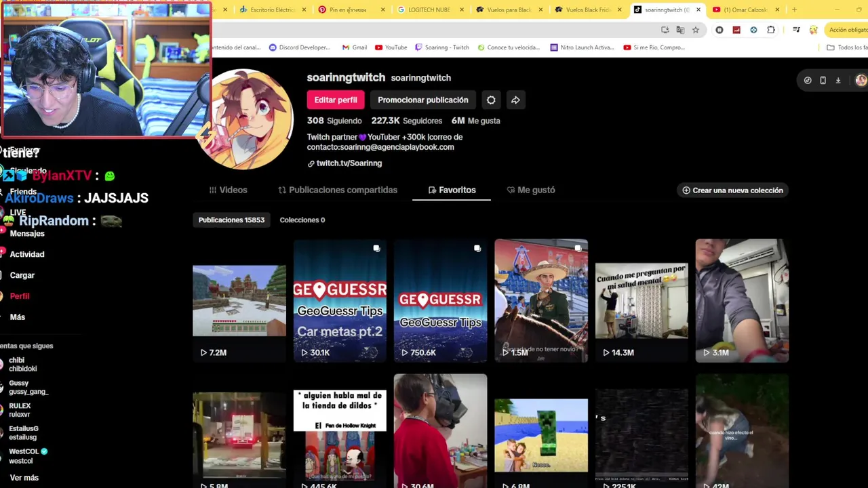Open the GeoGuessr Tips video with 750.6K views
This screenshot has height=488, width=868.
click(x=440, y=301)
